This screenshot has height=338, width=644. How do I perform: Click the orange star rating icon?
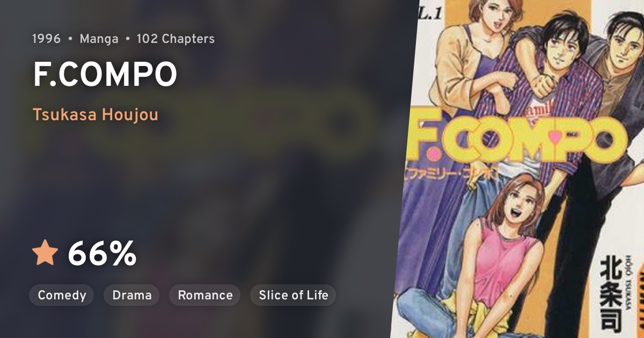(45, 253)
